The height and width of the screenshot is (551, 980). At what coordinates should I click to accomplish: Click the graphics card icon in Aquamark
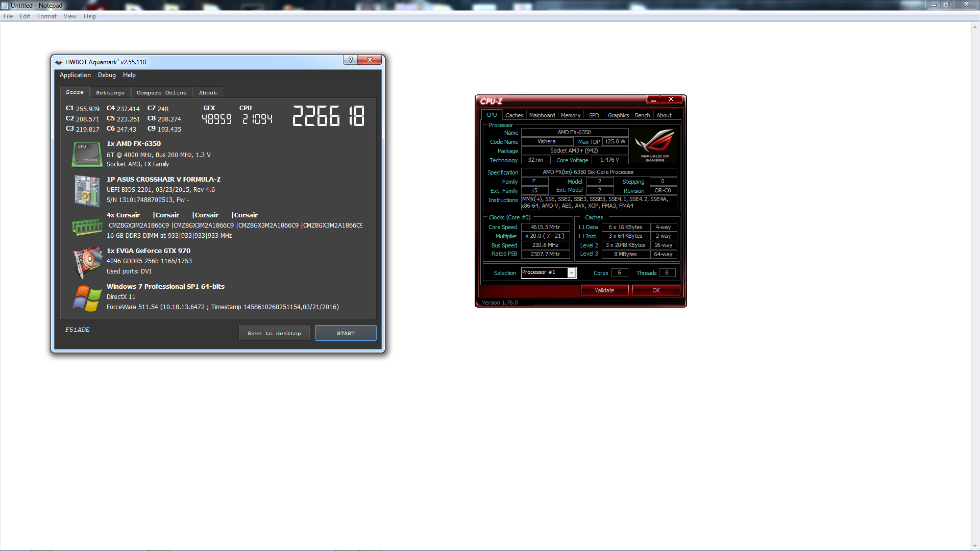click(x=87, y=262)
